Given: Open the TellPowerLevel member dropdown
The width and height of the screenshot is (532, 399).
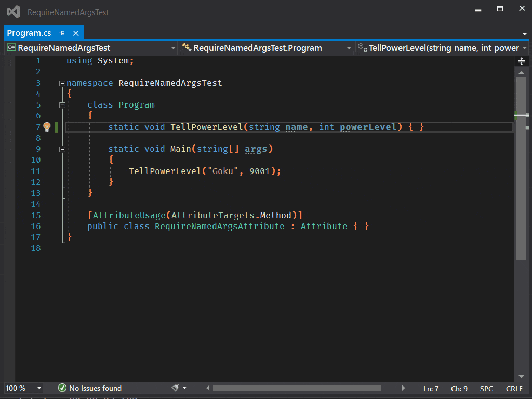Looking at the screenshot, I should [x=442, y=48].
